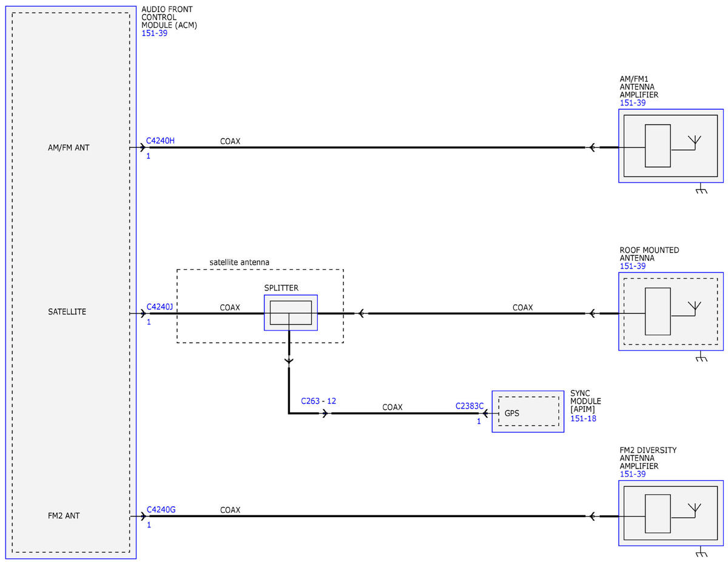Viewport: 728px width, 562px height.
Task: Follow 151-39 link under FM2 diversity amplifier
Action: point(632,474)
